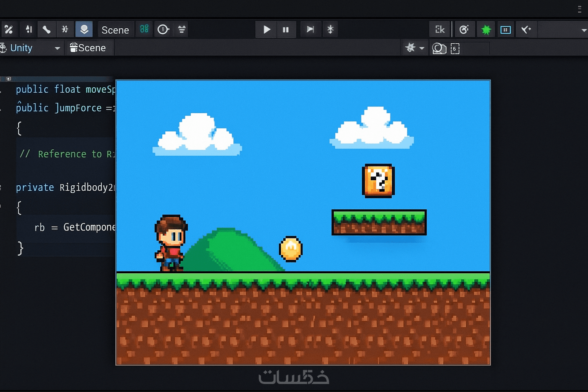This screenshot has height=392, width=588.
Task: Click the percent-style tool icon in top toolbar
Action: 8,29
